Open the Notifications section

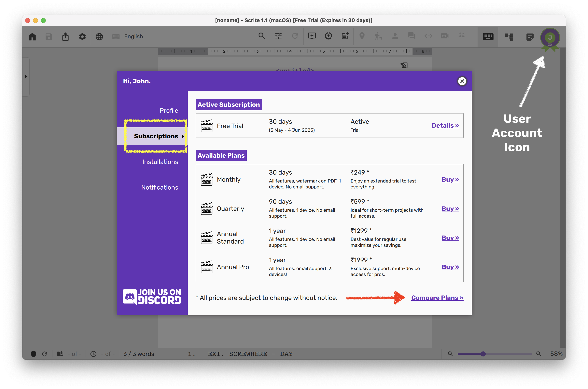tap(160, 187)
